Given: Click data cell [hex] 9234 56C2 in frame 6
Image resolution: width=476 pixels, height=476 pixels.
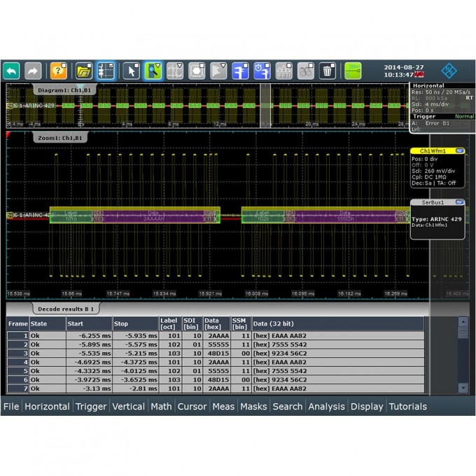Looking at the screenshot, I should [x=338, y=380].
